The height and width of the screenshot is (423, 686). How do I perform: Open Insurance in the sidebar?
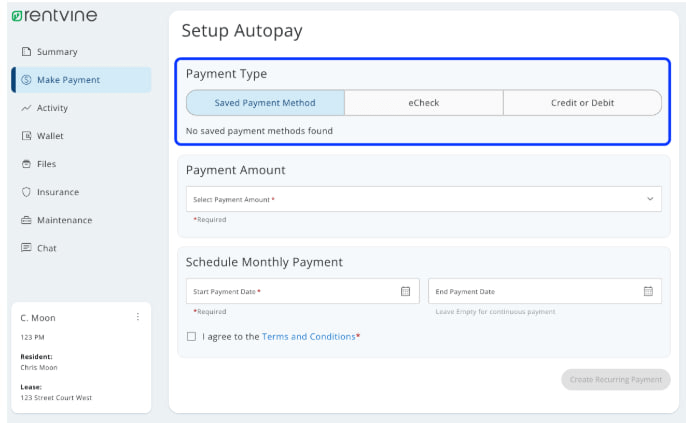(81, 192)
